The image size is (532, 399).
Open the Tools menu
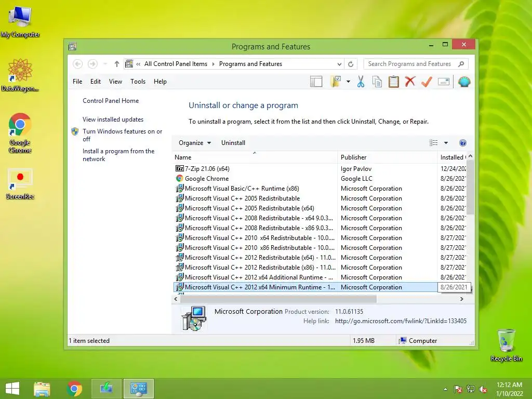pyautogui.click(x=138, y=82)
